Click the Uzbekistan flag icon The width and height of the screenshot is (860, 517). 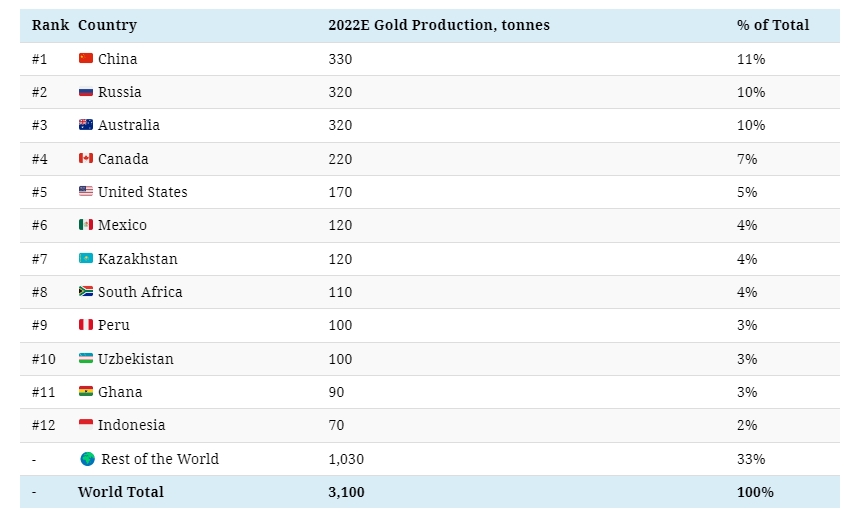(x=86, y=359)
